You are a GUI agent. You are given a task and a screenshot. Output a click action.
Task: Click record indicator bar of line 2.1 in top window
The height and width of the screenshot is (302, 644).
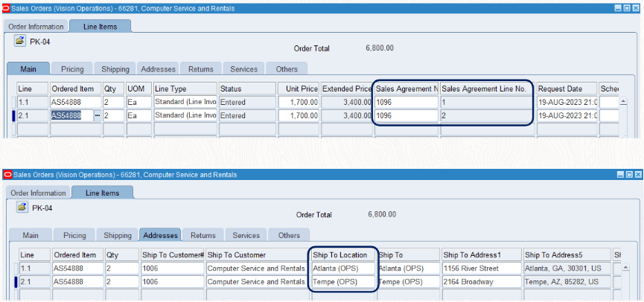point(13,116)
